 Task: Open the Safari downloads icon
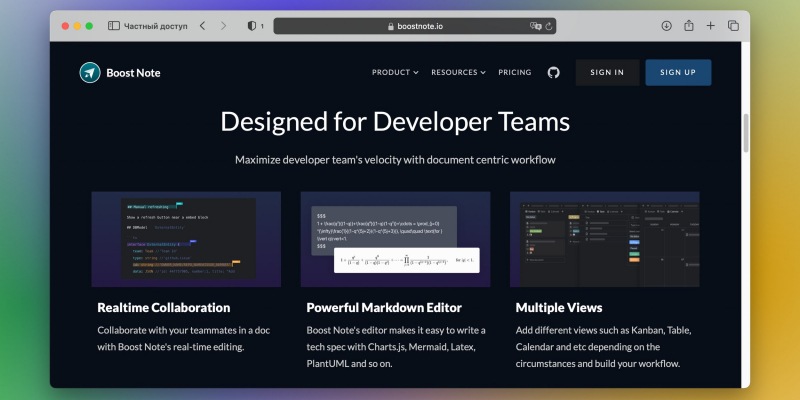[666, 26]
